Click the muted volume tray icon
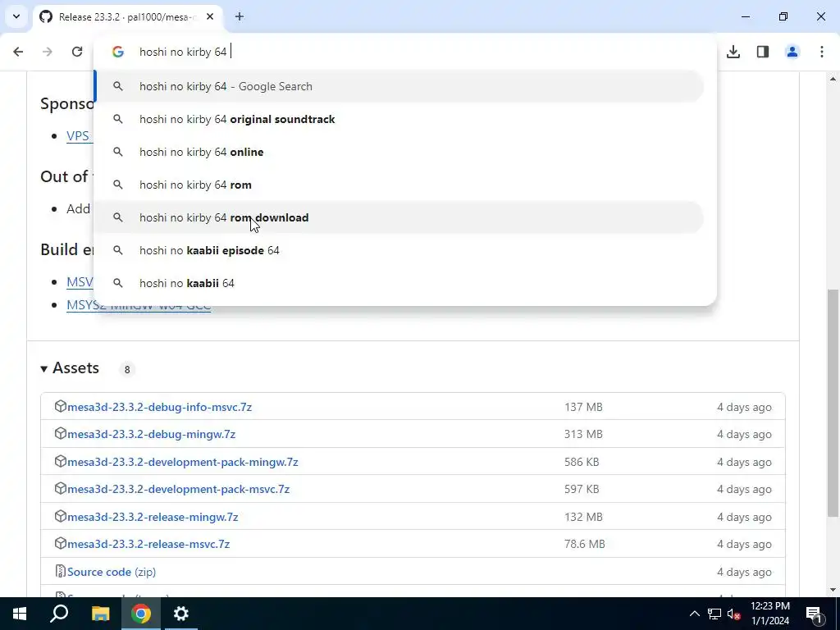Image resolution: width=840 pixels, height=630 pixels. [733, 614]
